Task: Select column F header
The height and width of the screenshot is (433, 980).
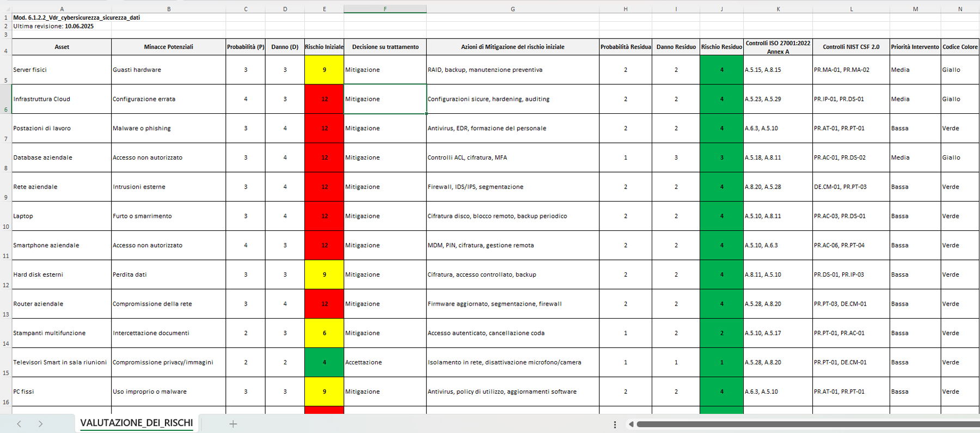Action: pos(385,9)
